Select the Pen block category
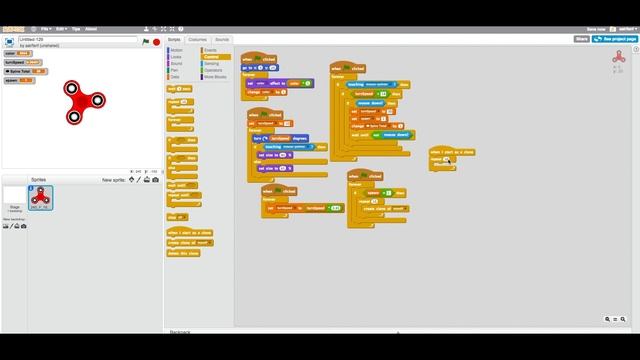 [x=174, y=70]
